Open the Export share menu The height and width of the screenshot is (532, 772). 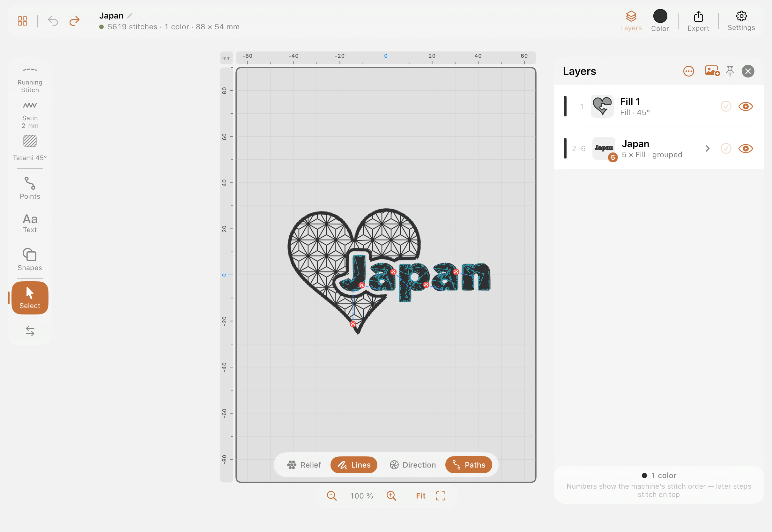pos(698,21)
